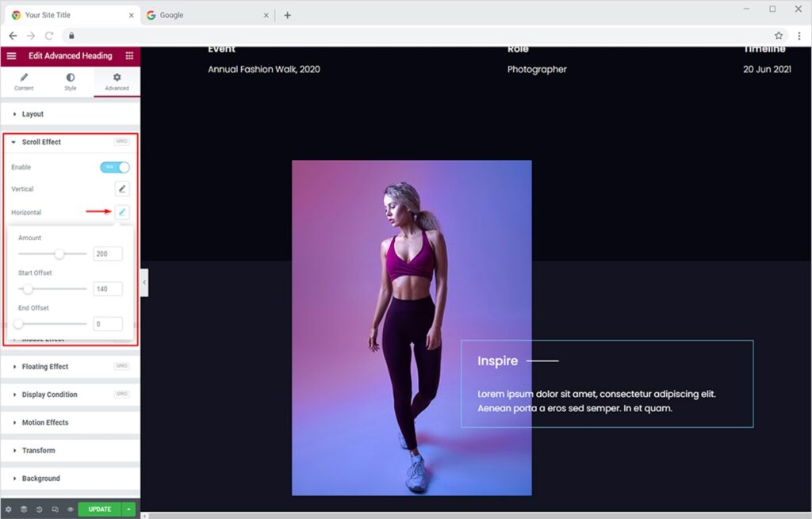The width and height of the screenshot is (812, 519).
Task: Switch responsive mode in footer
Action: 55,509
